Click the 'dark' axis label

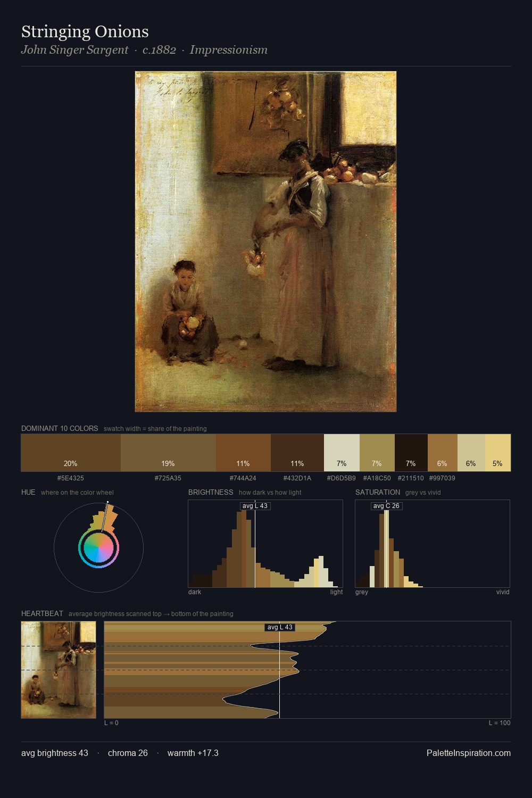pyautogui.click(x=195, y=592)
